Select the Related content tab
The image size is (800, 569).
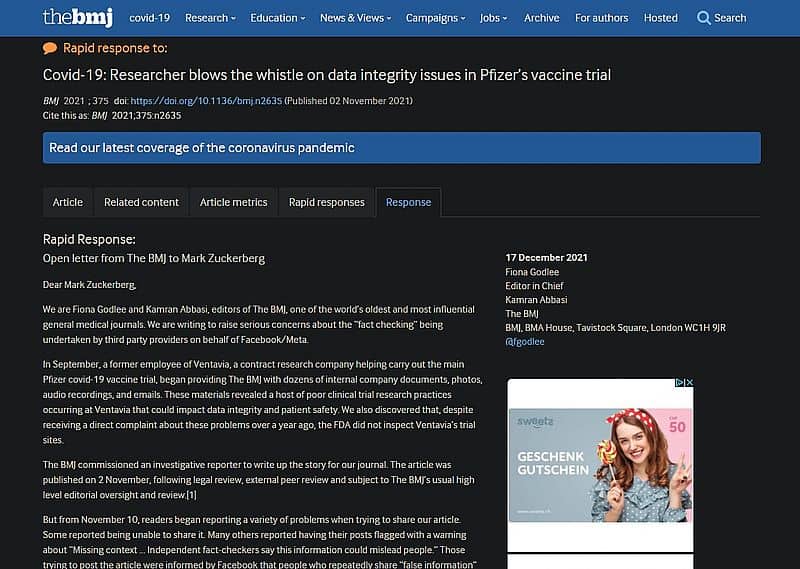tap(141, 202)
